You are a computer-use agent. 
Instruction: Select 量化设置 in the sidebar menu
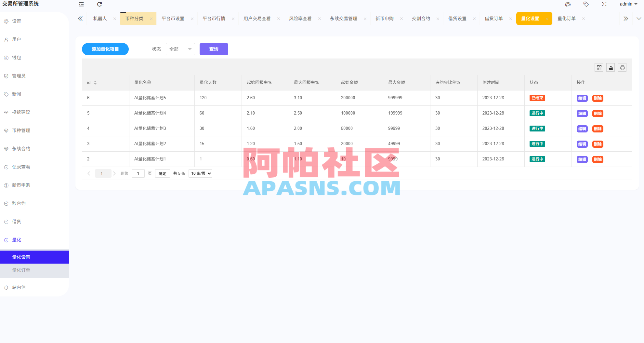(x=21, y=257)
